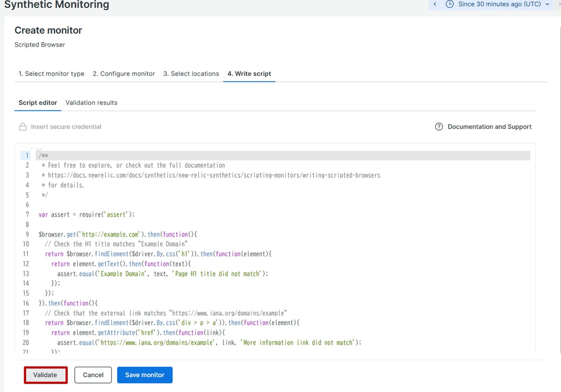The image size is (561, 392).
Task: Switch to Select locations step
Action: point(191,74)
